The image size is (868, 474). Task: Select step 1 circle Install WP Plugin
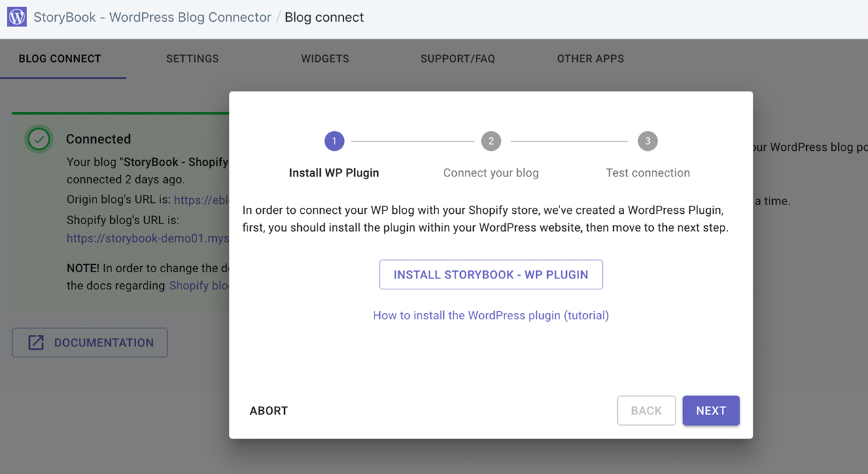334,141
